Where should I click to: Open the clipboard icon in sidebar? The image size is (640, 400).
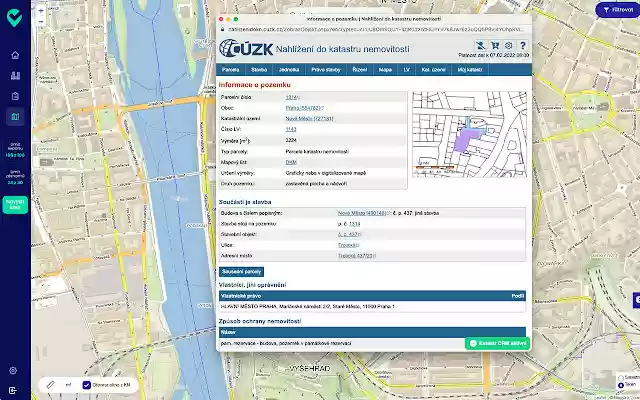pos(15,96)
